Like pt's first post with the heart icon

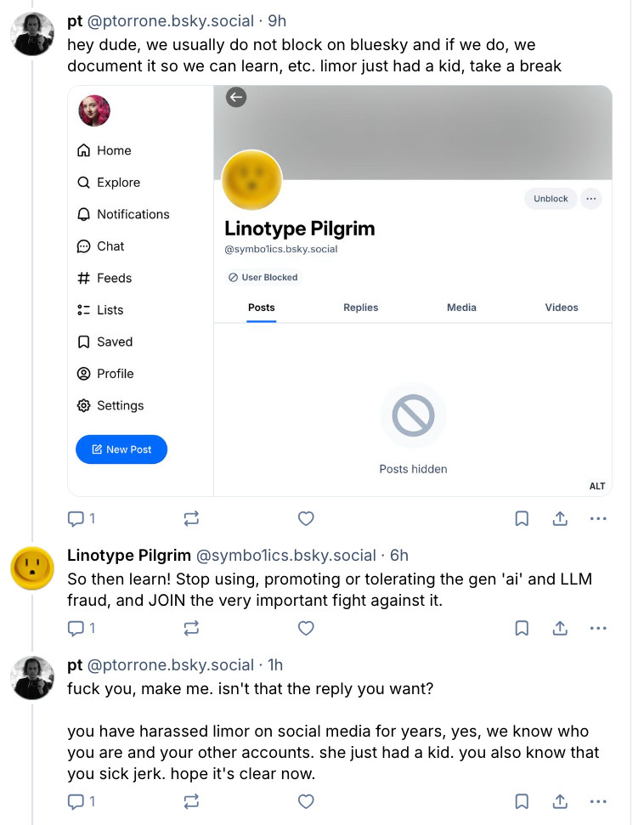click(x=306, y=518)
